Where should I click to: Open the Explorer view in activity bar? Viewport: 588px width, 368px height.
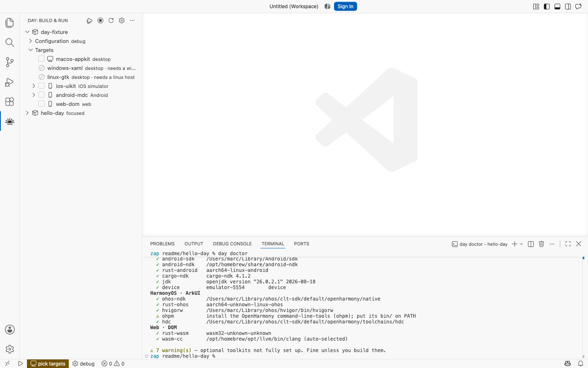coord(10,23)
